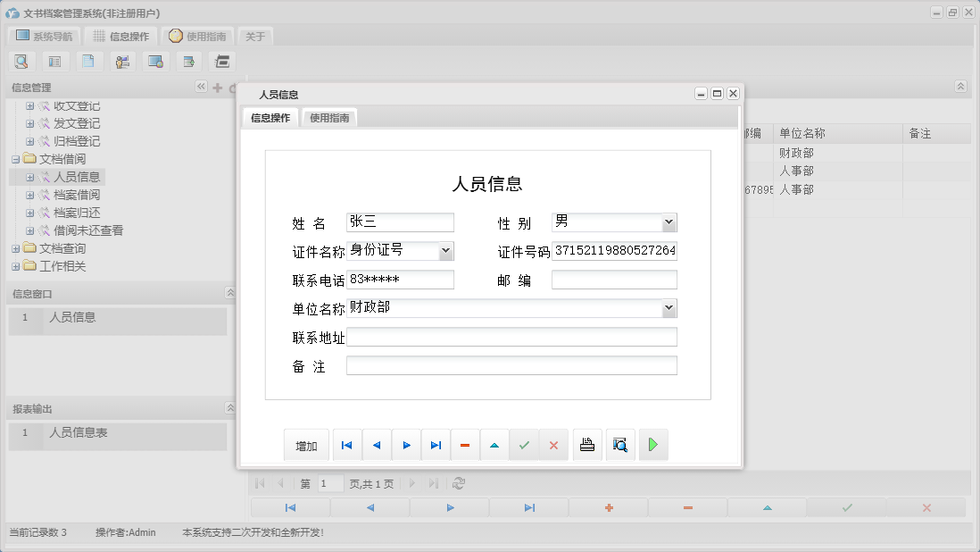Open the search/query tool on the main toolbar
Viewport: 980px width, 552px height.
21,61
